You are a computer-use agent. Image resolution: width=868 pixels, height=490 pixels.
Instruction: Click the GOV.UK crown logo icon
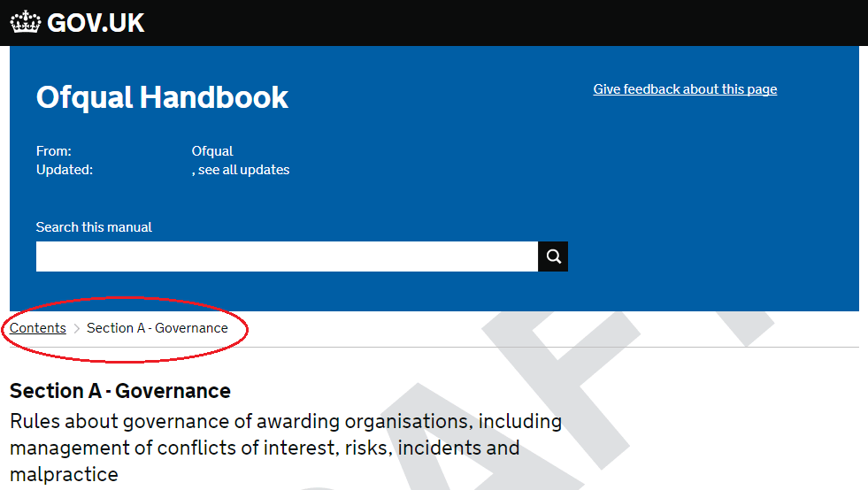(x=26, y=22)
